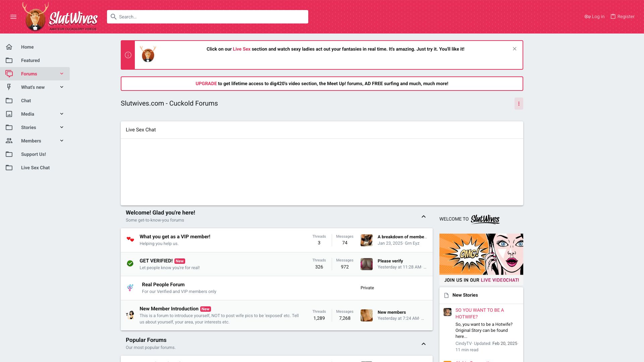
Task: Collapse the Popular Forums section
Action: [x=423, y=344]
